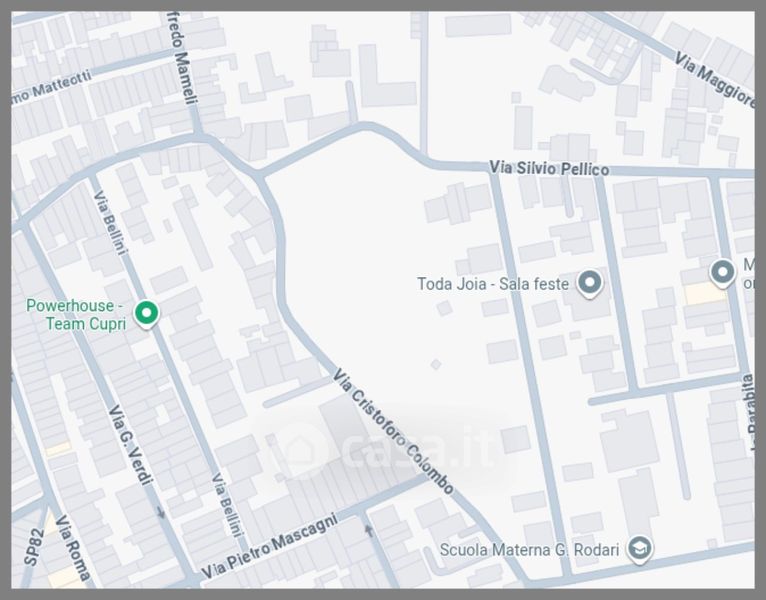
Task: Open the Scuola Materna G. Rodari school marker
Action: coord(639,548)
